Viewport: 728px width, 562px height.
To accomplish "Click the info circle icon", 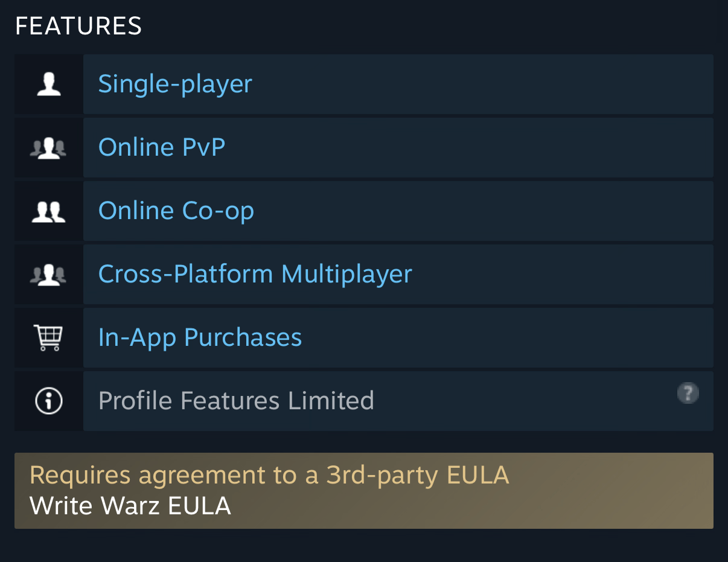I will coord(49,401).
